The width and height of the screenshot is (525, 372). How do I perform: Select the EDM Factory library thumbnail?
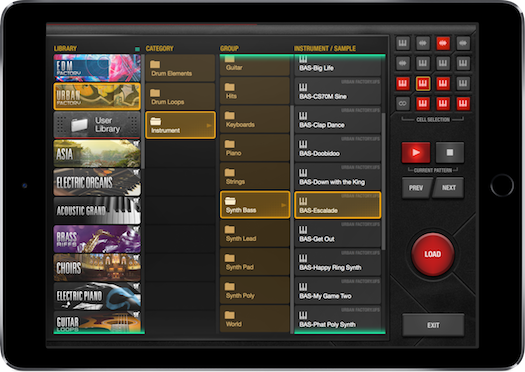[97, 68]
